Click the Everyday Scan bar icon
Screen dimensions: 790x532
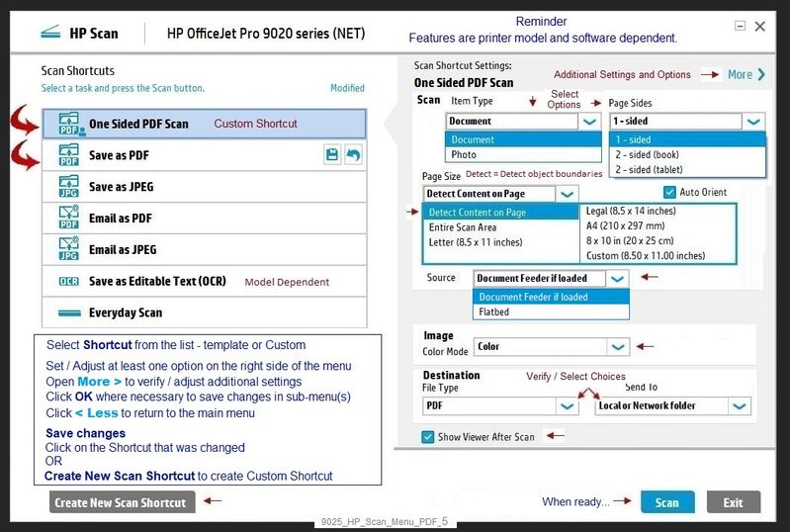(69, 312)
